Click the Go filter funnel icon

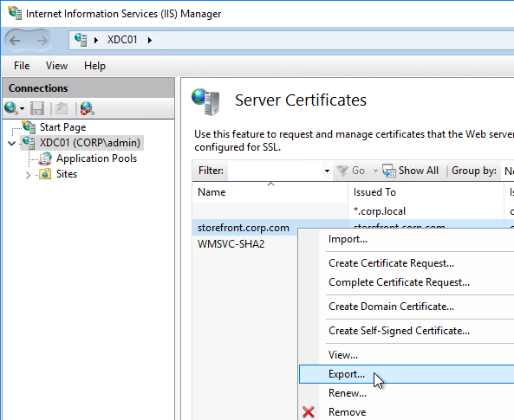(x=342, y=171)
